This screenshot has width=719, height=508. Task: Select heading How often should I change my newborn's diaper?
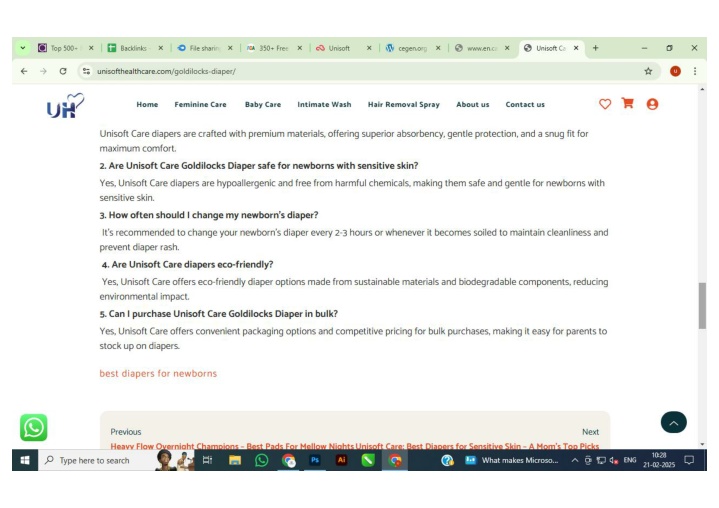coord(209,215)
